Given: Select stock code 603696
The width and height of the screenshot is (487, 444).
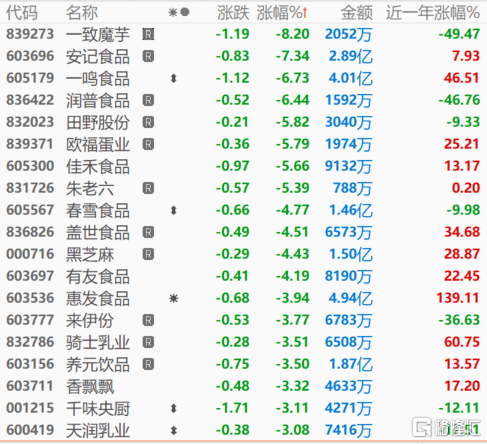Looking at the screenshot, I should pyautogui.click(x=30, y=56).
